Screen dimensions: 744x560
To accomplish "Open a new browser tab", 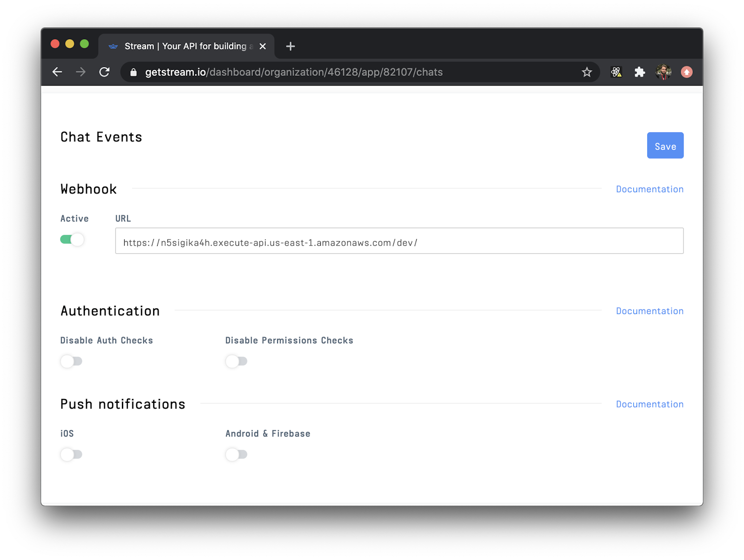I will (x=291, y=46).
